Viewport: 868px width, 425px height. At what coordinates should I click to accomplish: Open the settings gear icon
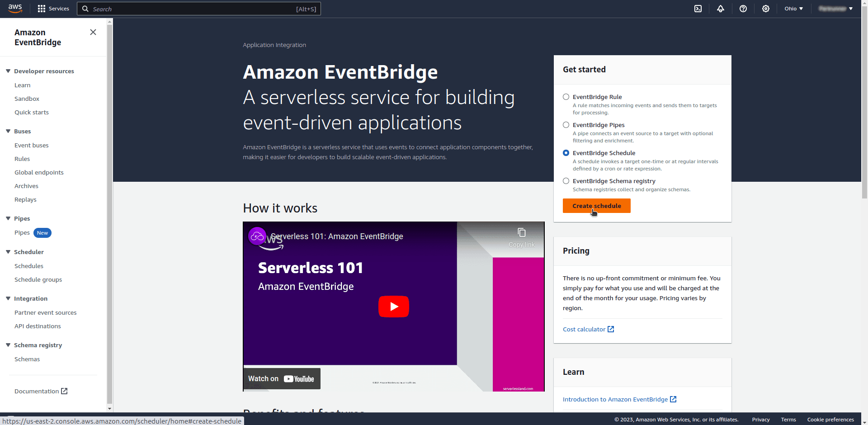tap(766, 9)
